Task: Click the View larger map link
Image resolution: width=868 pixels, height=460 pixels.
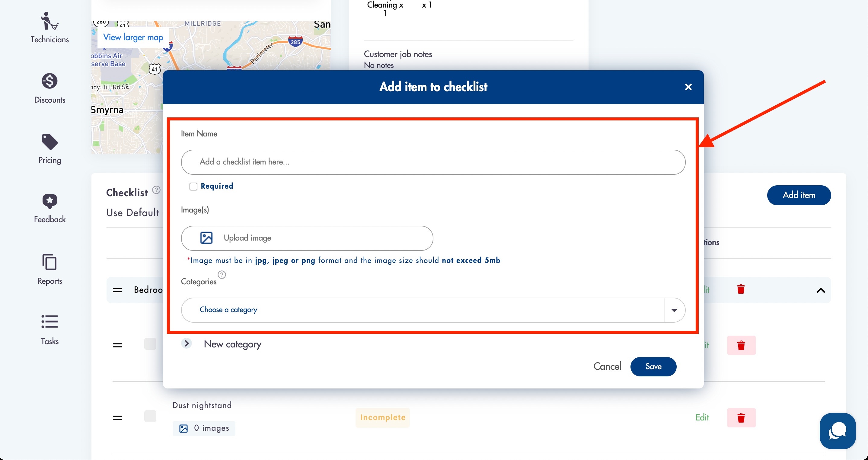Action: coord(133,37)
